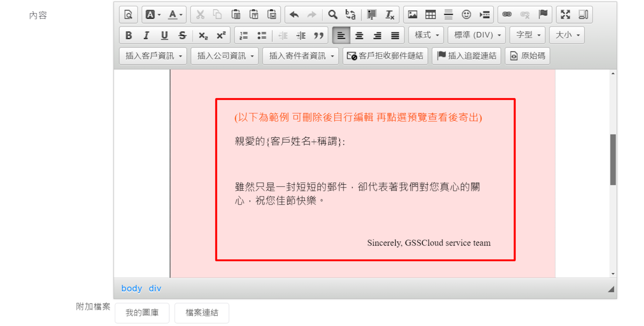
Task: Open the smiley emoticon picker
Action: pyautogui.click(x=466, y=15)
